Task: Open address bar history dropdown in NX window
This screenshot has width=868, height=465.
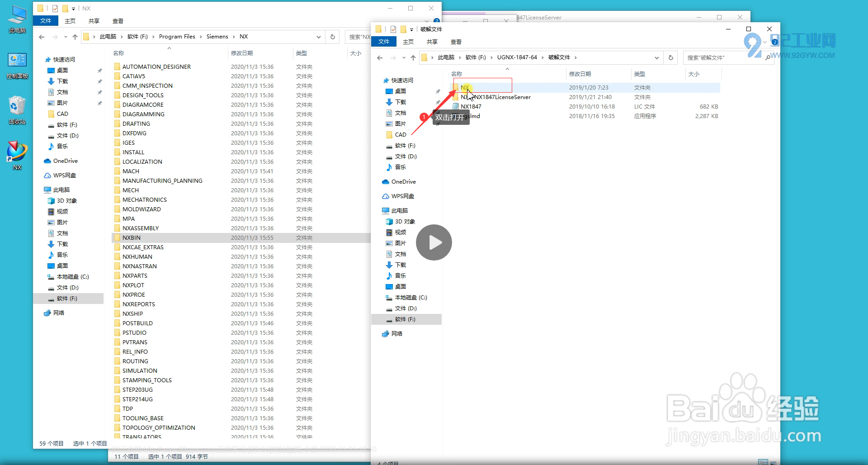Action: point(319,37)
